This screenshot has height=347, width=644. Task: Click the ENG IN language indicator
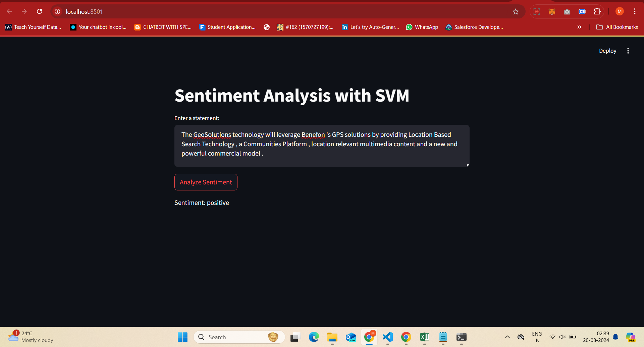click(537, 337)
